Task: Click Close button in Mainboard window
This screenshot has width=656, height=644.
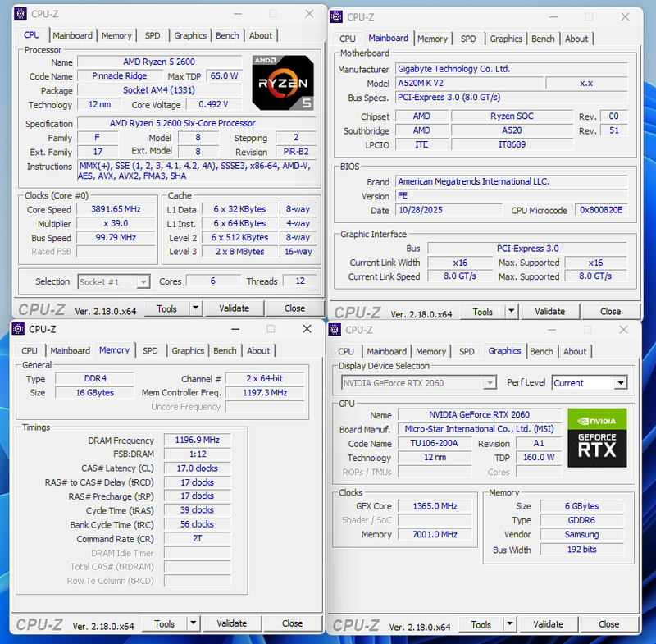Action: (610, 311)
